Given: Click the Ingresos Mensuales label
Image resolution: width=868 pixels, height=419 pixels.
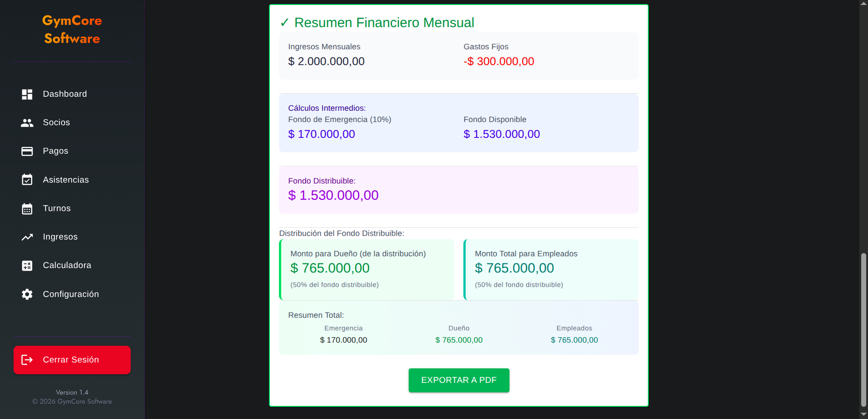Looking at the screenshot, I should click(324, 47).
